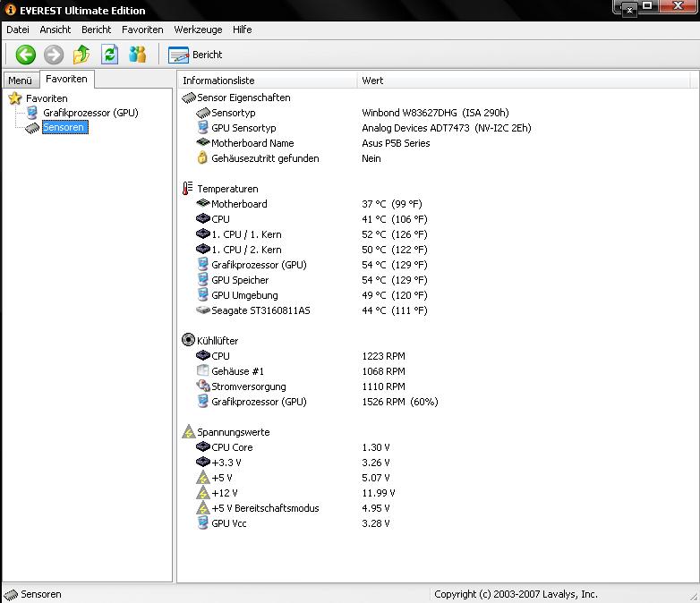Image resolution: width=700 pixels, height=603 pixels.
Task: Select Sensoren in the favorites tree
Action: (64, 128)
